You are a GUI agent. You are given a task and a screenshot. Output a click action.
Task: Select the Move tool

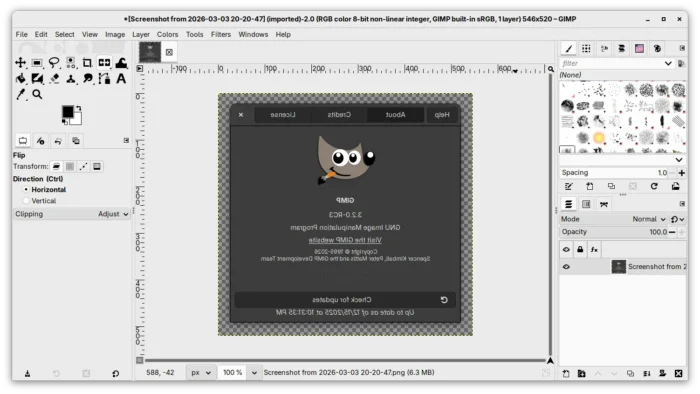tap(21, 62)
